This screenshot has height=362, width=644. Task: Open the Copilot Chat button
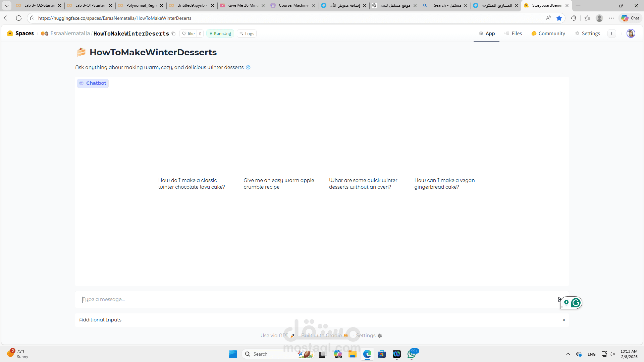[630, 18]
